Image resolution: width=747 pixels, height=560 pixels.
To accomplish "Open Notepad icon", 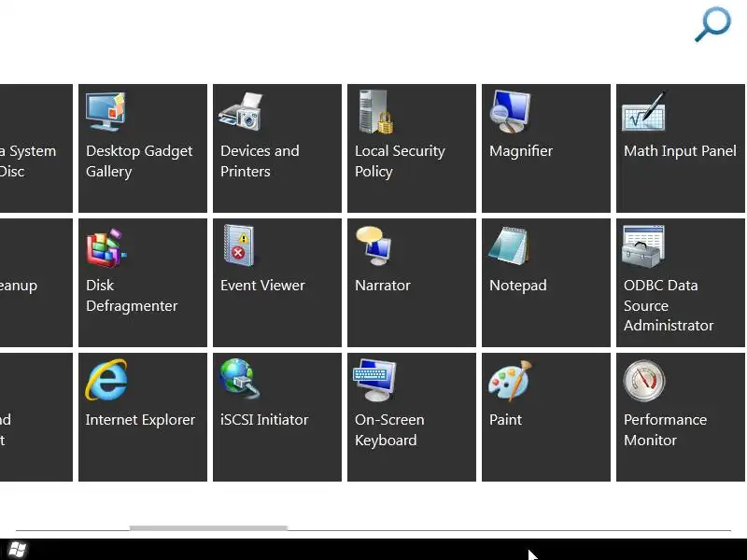I will 509,245.
